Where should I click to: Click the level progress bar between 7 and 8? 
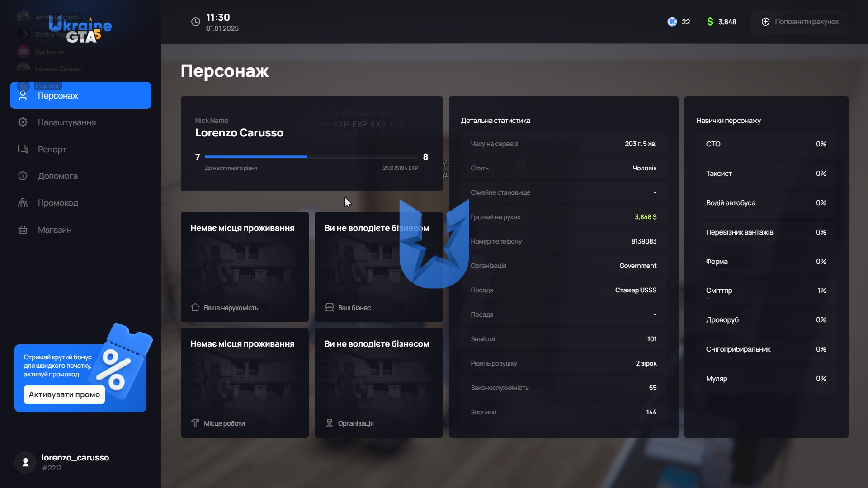point(311,157)
